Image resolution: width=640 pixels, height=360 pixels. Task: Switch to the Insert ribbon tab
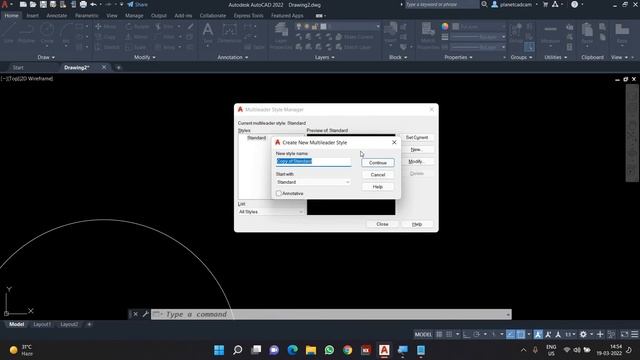pyautogui.click(x=32, y=16)
